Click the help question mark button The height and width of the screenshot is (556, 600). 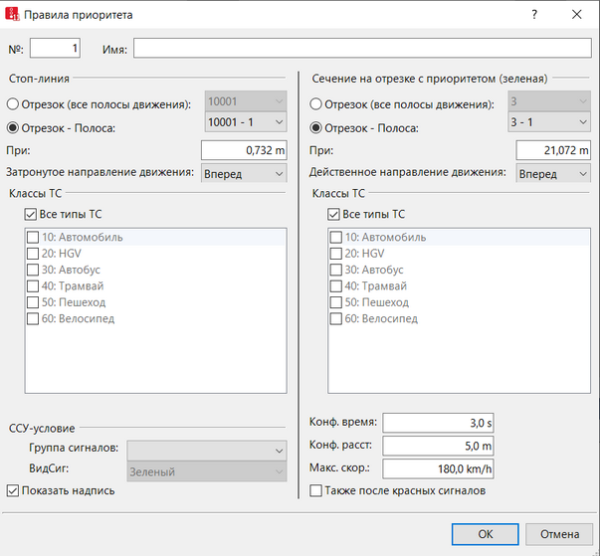pos(534,15)
